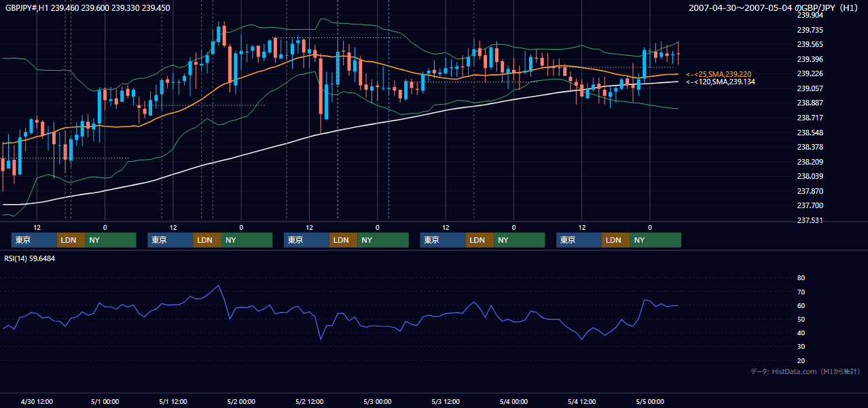Click price axis value 239.226
The width and height of the screenshot is (868, 408).
(810, 73)
